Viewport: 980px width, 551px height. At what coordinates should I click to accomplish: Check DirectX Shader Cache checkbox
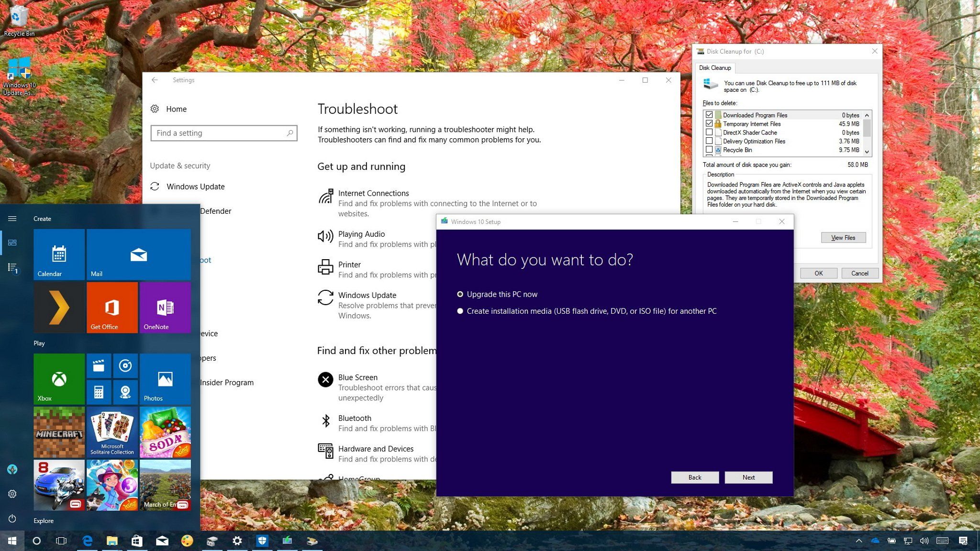(709, 132)
